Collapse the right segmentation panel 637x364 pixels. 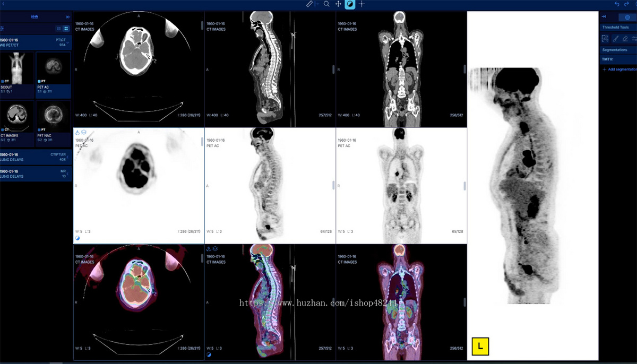604,17
